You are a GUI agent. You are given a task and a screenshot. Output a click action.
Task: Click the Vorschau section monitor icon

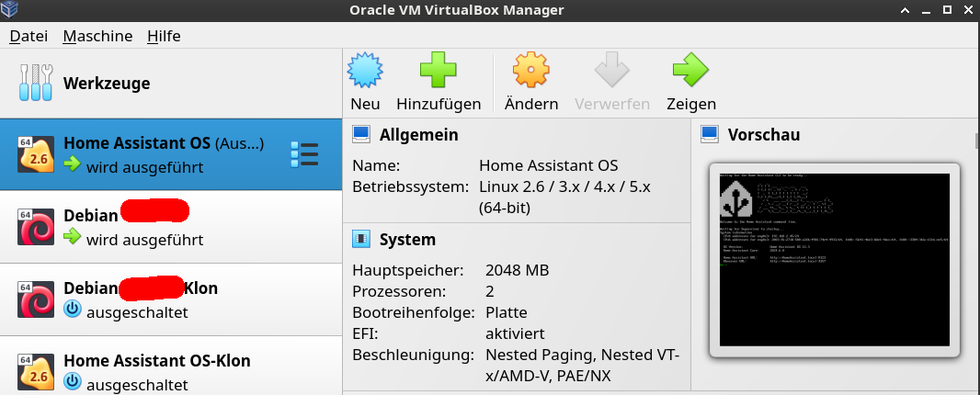tap(710, 134)
